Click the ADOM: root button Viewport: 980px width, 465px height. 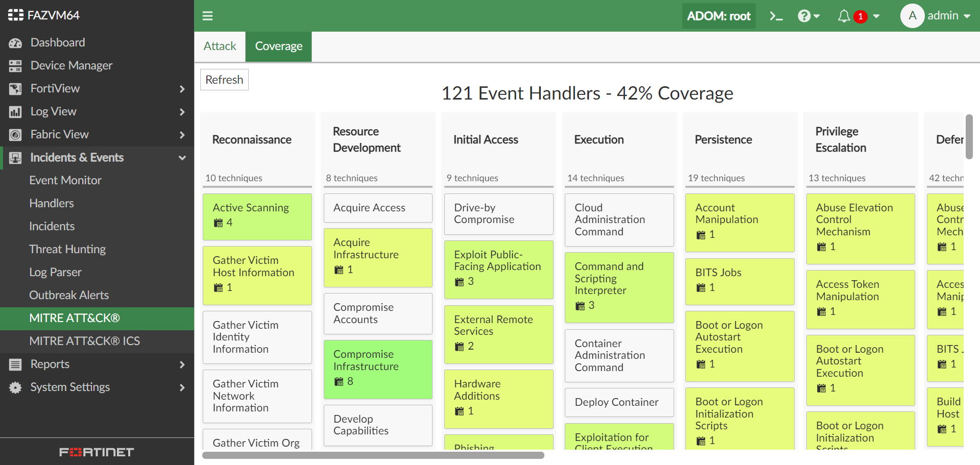click(x=719, y=16)
